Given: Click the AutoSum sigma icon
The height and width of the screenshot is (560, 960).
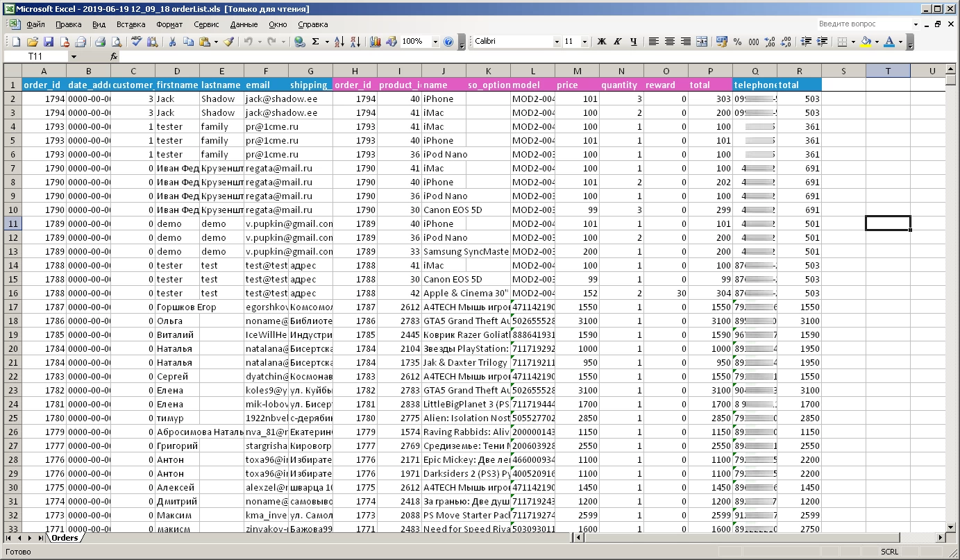Looking at the screenshot, I should (x=316, y=42).
